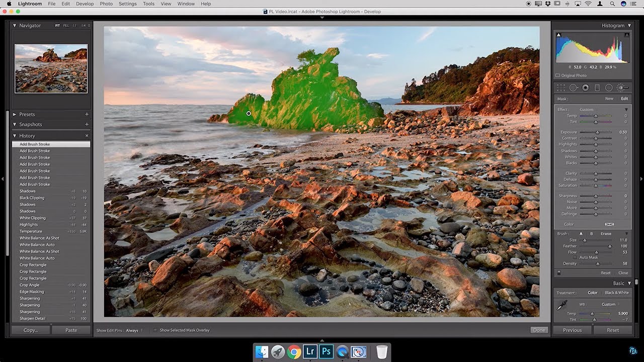Choose the New mask mode
Screen dimensions: 644x362
click(x=609, y=99)
